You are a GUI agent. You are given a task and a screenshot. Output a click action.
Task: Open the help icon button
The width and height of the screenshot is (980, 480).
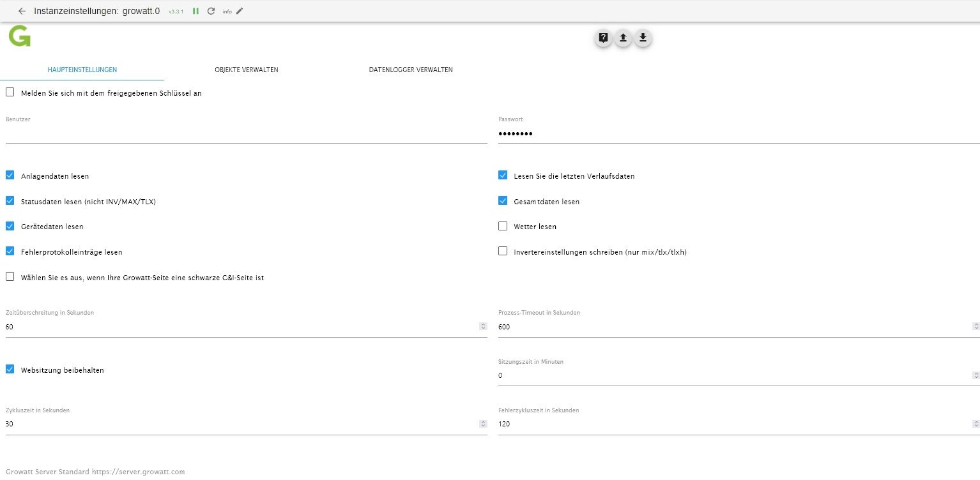click(x=603, y=38)
